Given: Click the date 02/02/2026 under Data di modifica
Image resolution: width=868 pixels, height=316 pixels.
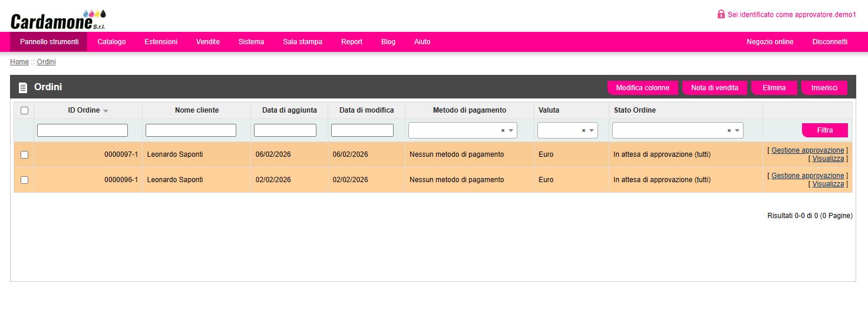Looking at the screenshot, I should [x=351, y=180].
